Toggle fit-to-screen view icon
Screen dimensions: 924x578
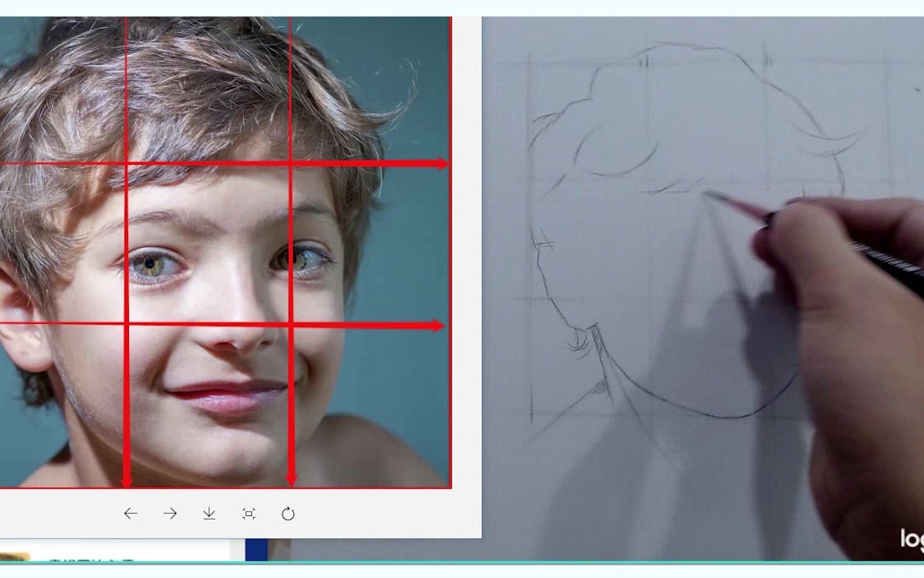click(249, 514)
